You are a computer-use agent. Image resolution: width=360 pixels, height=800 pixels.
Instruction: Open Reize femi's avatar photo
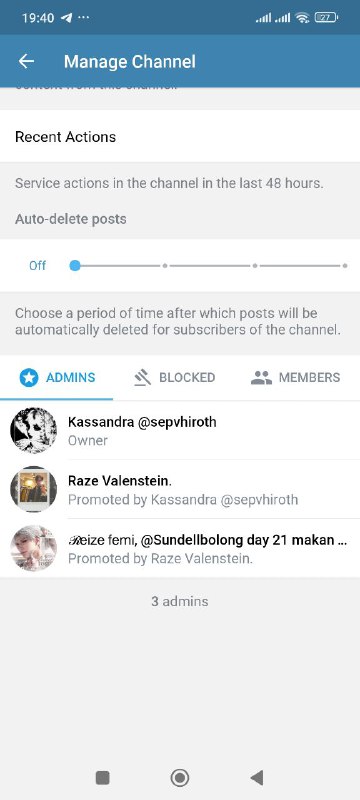(33, 548)
